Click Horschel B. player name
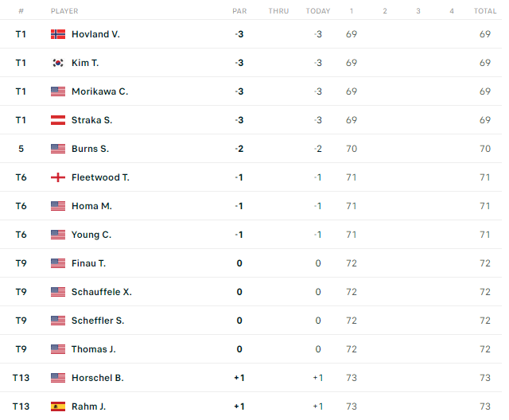The image size is (509, 420). [x=97, y=378]
